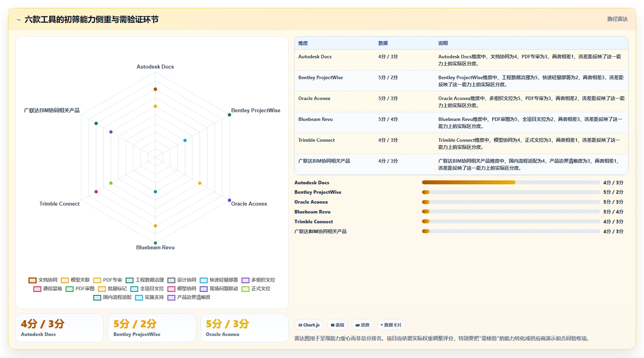Click the 表格 chip

pos(337,325)
